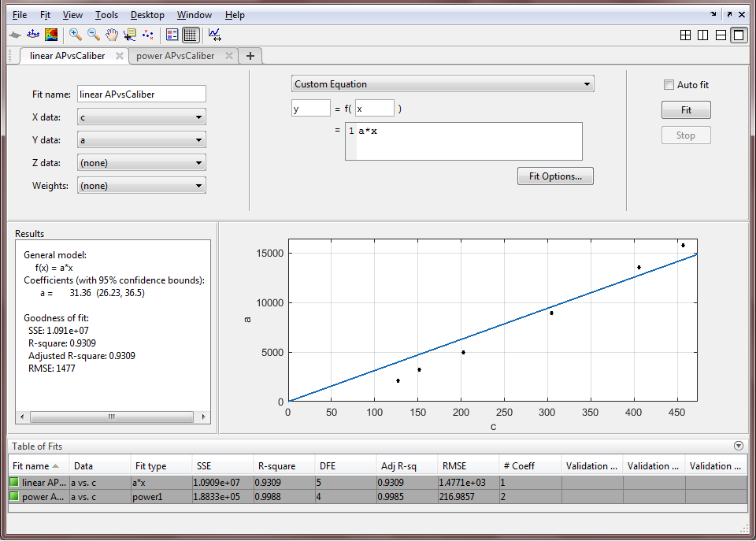Sort table by Fit name column arrow
Viewport: 756px width, 541px height.
(x=55, y=465)
